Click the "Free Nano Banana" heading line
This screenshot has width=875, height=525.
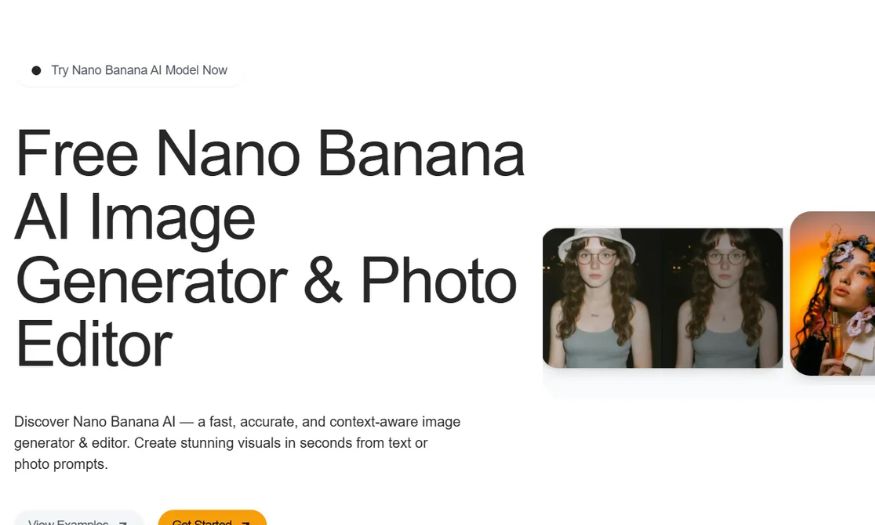(271, 153)
